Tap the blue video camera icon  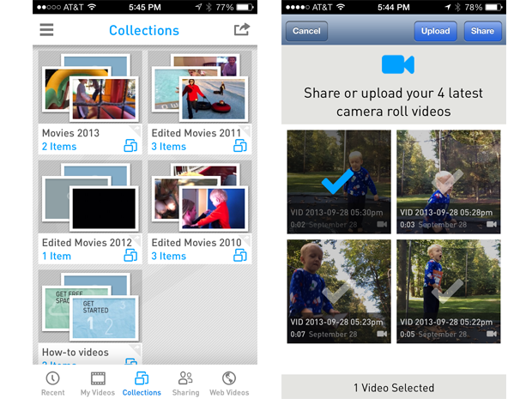(397, 65)
